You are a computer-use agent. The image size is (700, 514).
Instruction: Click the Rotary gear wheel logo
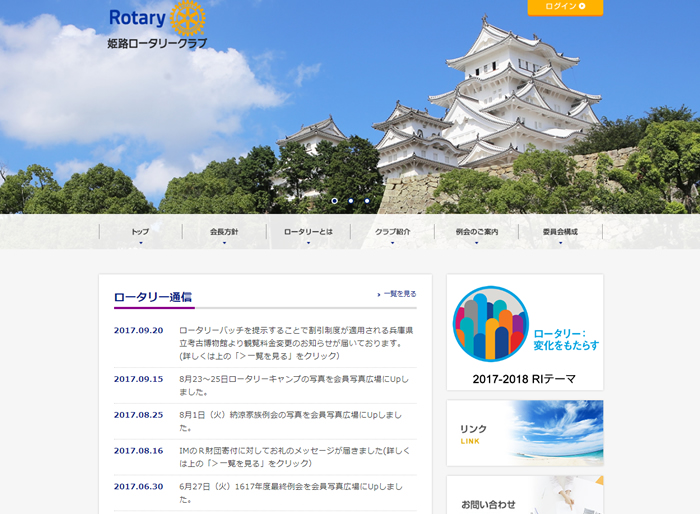[187, 17]
